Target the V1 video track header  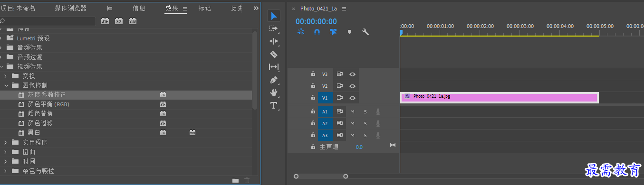click(325, 98)
